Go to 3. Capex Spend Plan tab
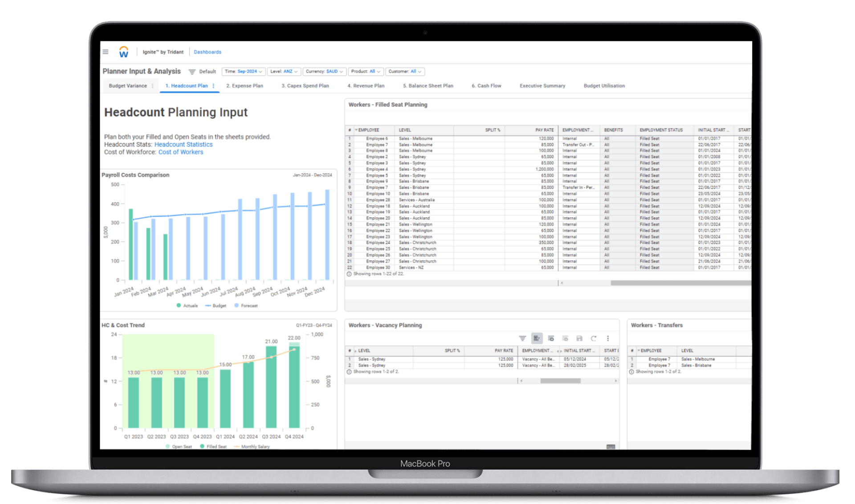 click(305, 86)
